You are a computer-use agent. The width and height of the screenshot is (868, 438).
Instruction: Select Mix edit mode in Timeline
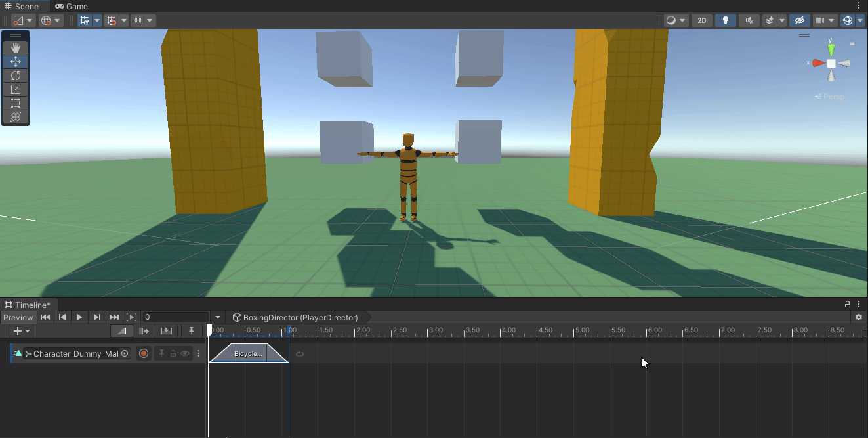pos(121,330)
